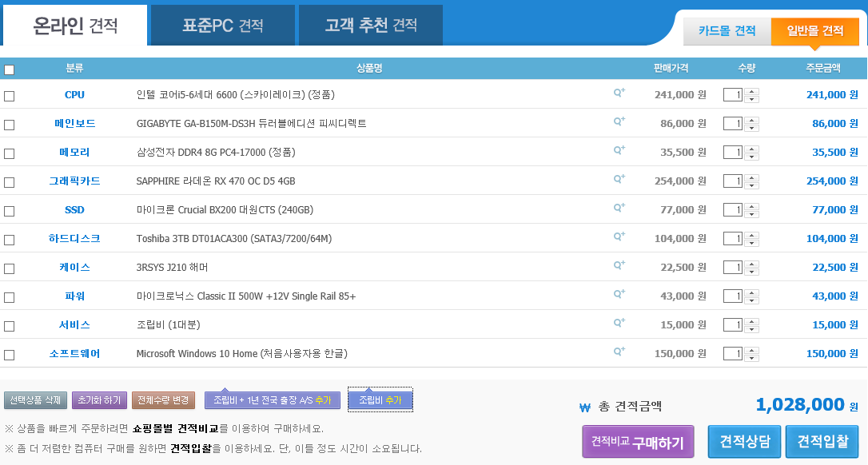Click the magnifier icon in the SSD row
The height and width of the screenshot is (465, 868).
pyautogui.click(x=619, y=209)
